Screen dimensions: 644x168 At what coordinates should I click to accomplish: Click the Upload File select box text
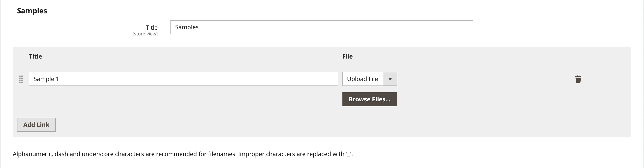tap(362, 79)
